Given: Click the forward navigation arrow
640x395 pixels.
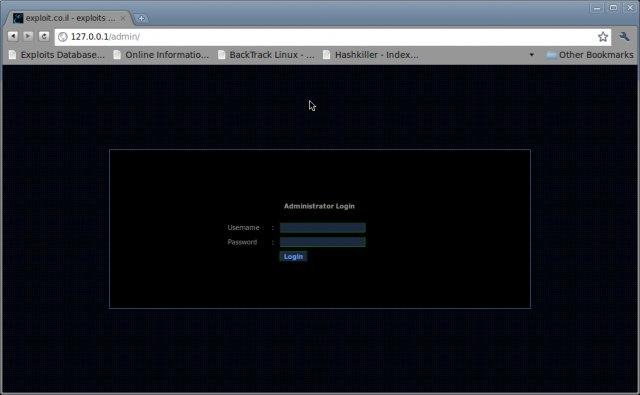Looking at the screenshot, I should tap(28, 36).
